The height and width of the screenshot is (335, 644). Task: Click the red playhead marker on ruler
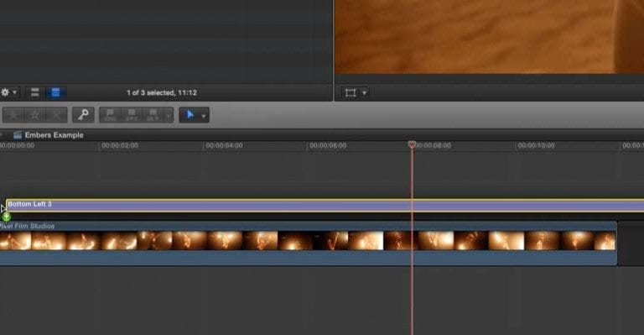(x=412, y=144)
